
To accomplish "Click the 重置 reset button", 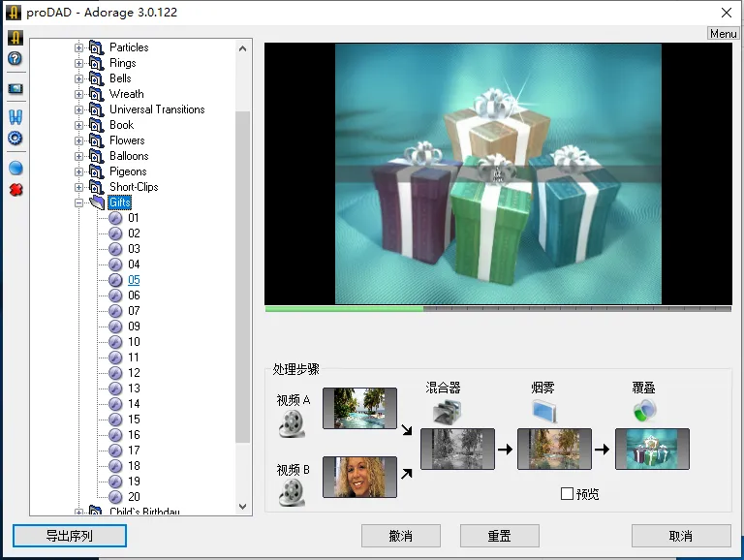I will click(x=499, y=536).
